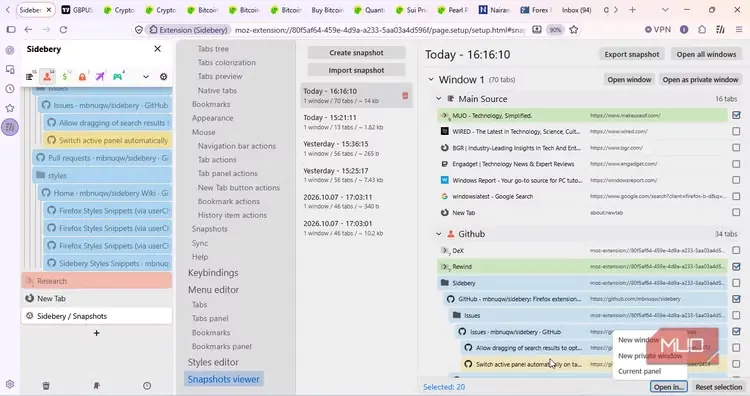Image resolution: width=750 pixels, height=396 pixels.
Task: Expand the Sidebery panel navbar dropdown chevron
Action: click(x=146, y=77)
